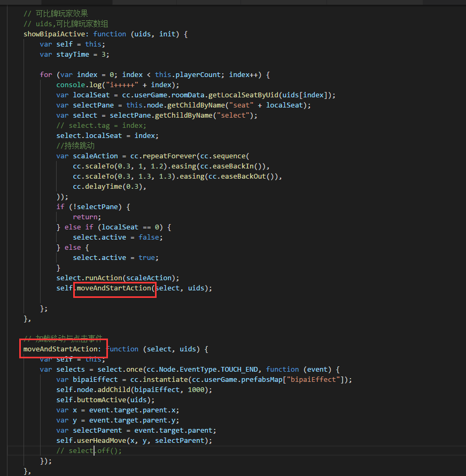Image resolution: width=466 pixels, height=476 pixels.
Task: Click the commented line "// select.tag = index;"
Action: pos(101,125)
